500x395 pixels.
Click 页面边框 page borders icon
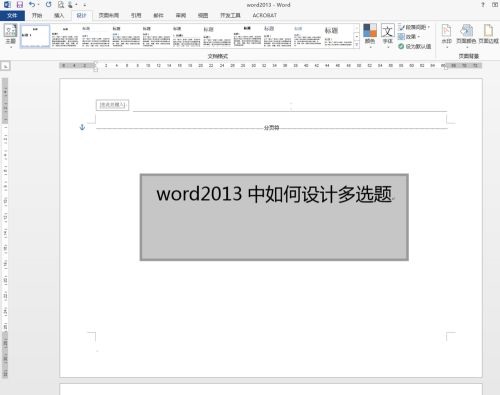pyautogui.click(x=488, y=34)
